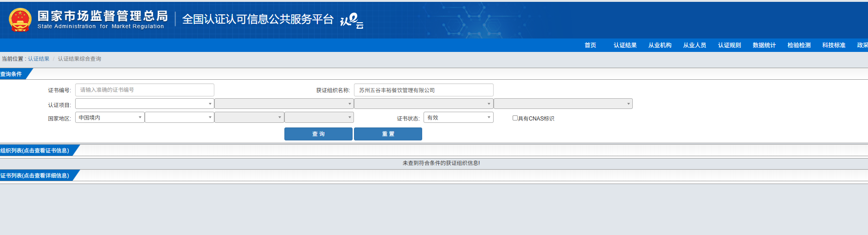Screen dimensions: 868x235
Task: Click the 重置 reset button
Action: pyautogui.click(x=388, y=134)
